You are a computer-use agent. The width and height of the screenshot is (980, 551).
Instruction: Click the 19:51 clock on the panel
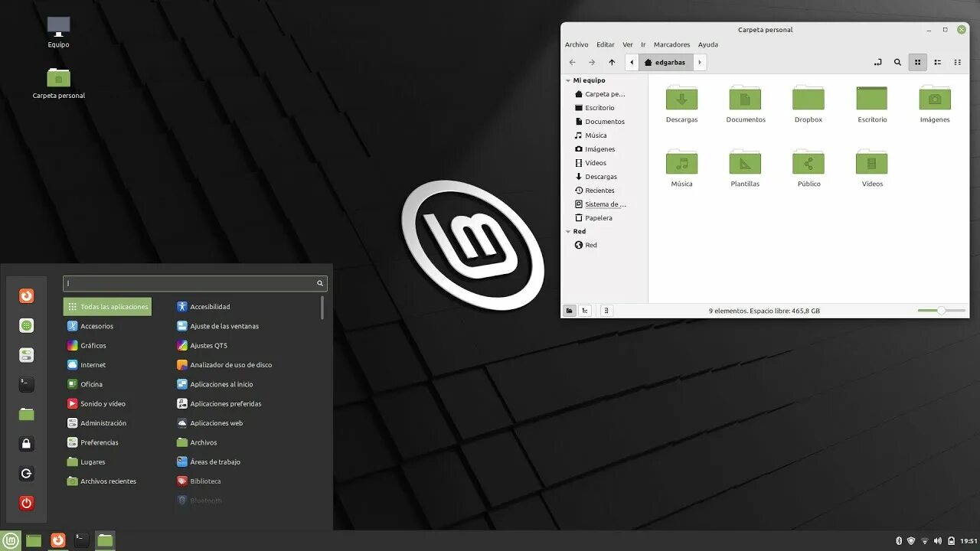tap(969, 541)
